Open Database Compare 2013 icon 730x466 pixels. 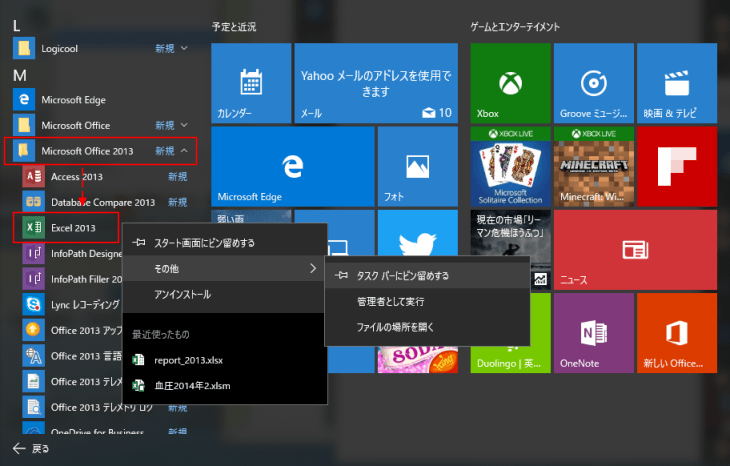pyautogui.click(x=34, y=202)
